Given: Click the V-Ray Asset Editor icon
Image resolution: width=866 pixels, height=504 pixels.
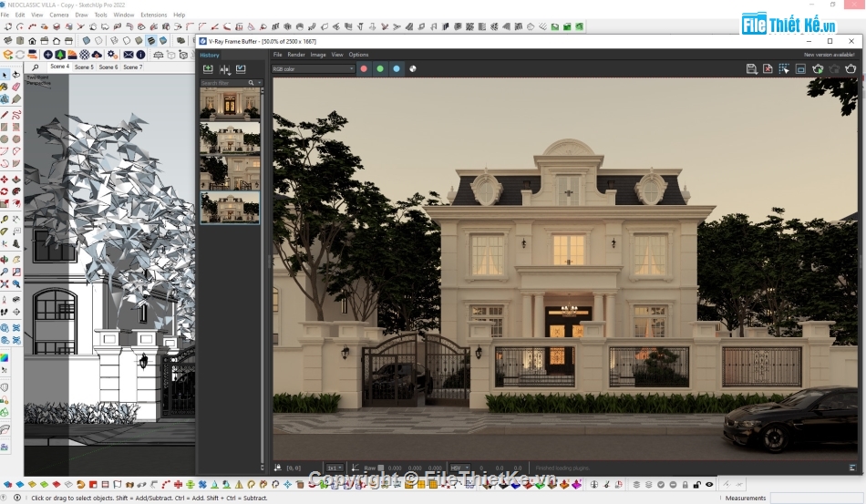Looking at the screenshot, I should (x=7, y=55).
